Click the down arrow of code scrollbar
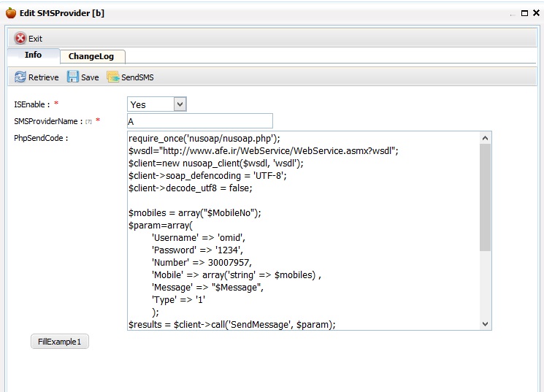This screenshot has width=544, height=392. (486, 324)
